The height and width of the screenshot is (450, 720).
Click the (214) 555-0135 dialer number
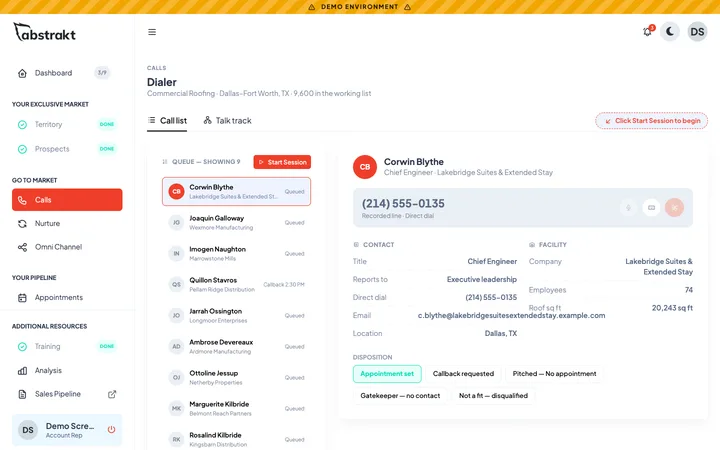[x=403, y=203]
